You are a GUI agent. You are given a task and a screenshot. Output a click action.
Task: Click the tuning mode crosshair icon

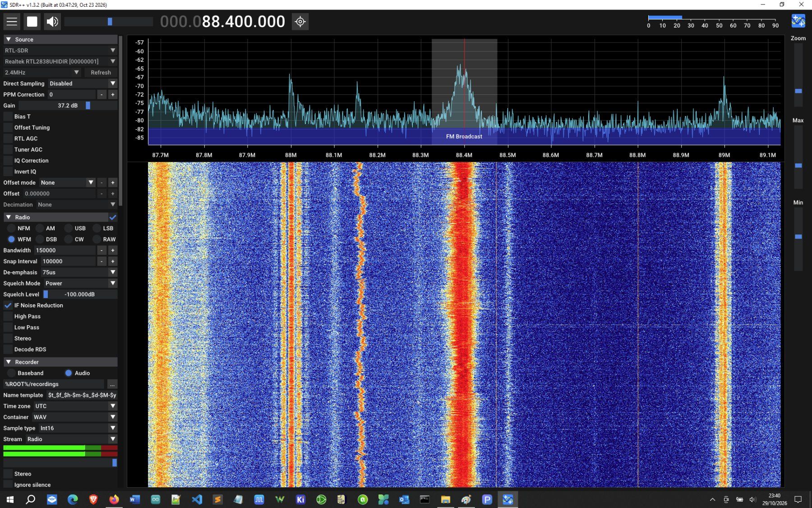point(300,21)
